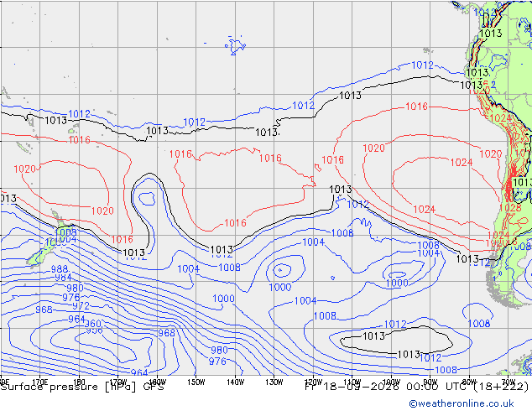This screenshot has height=411, width=532.
Task: Click New Zealand's South Island on the map
Action: coord(39,256)
